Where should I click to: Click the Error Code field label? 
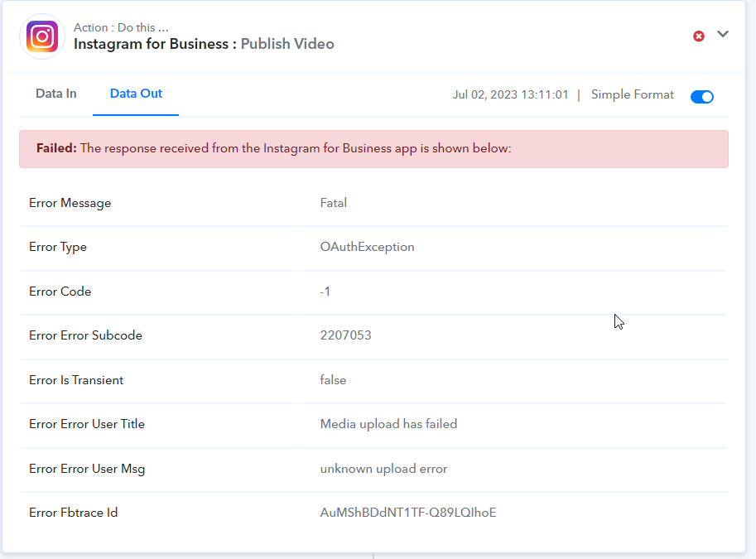click(60, 292)
